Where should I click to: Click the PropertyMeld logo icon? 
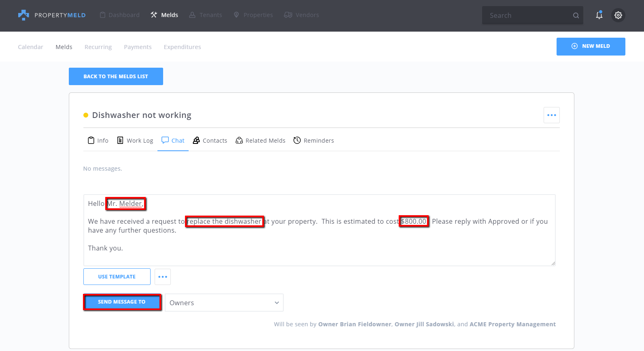pyautogui.click(x=23, y=15)
